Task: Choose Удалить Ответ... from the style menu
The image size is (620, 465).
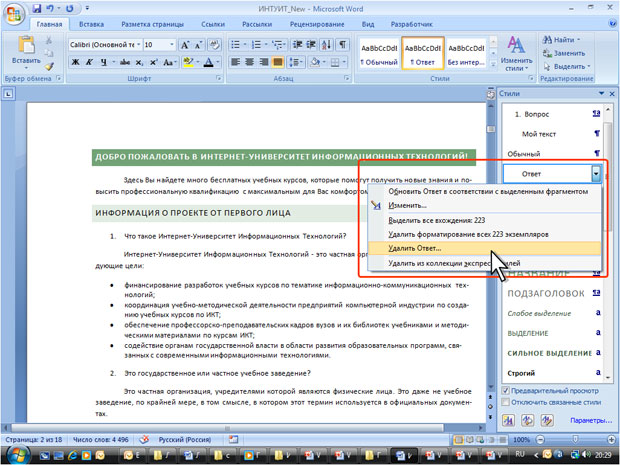Action: point(484,248)
